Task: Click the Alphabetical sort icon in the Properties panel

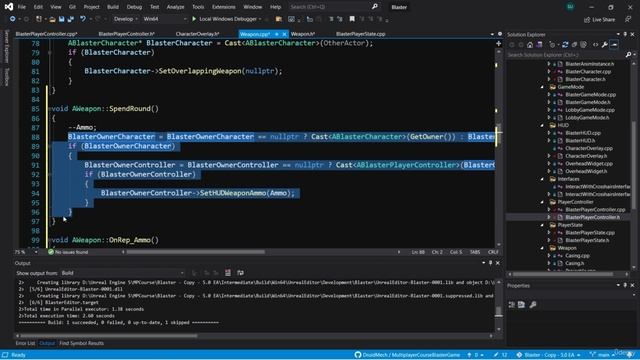Action: tap(521, 304)
